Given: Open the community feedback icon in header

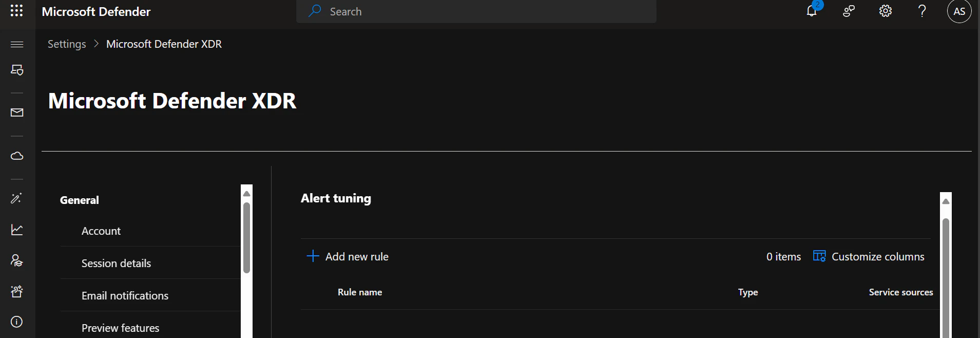Looking at the screenshot, I should pos(849,11).
